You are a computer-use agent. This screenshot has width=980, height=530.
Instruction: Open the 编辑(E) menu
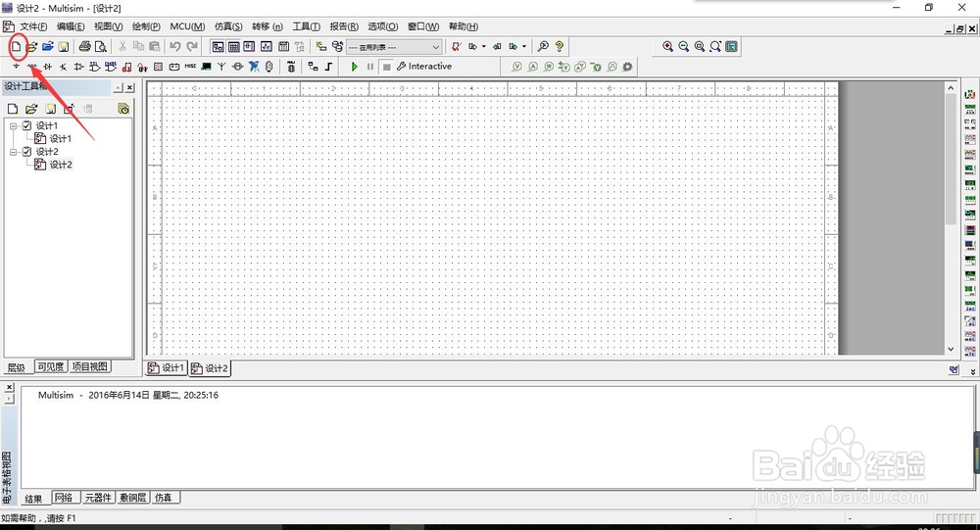(71, 26)
